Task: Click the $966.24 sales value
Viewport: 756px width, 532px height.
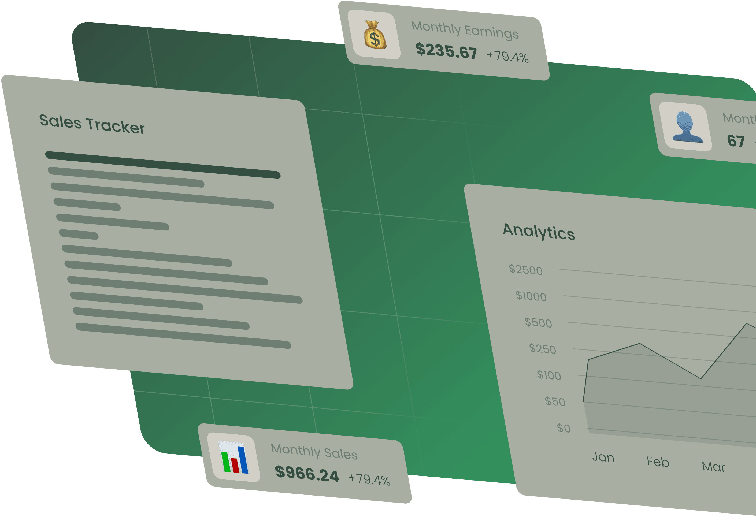Action: (307, 474)
